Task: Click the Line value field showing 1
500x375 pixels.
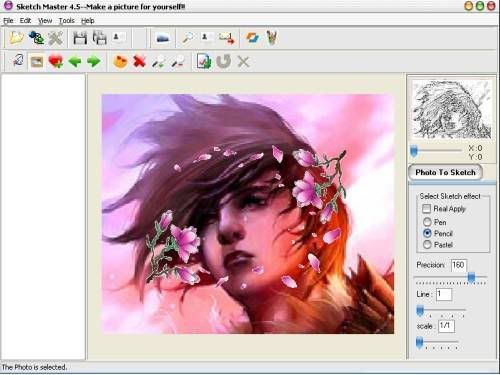Action: [444, 294]
